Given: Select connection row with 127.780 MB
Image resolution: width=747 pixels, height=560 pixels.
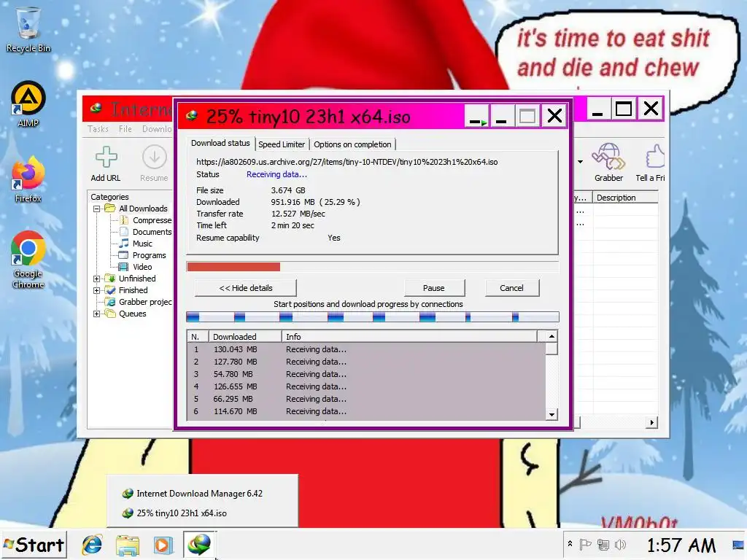Looking at the screenshot, I should pos(366,362).
